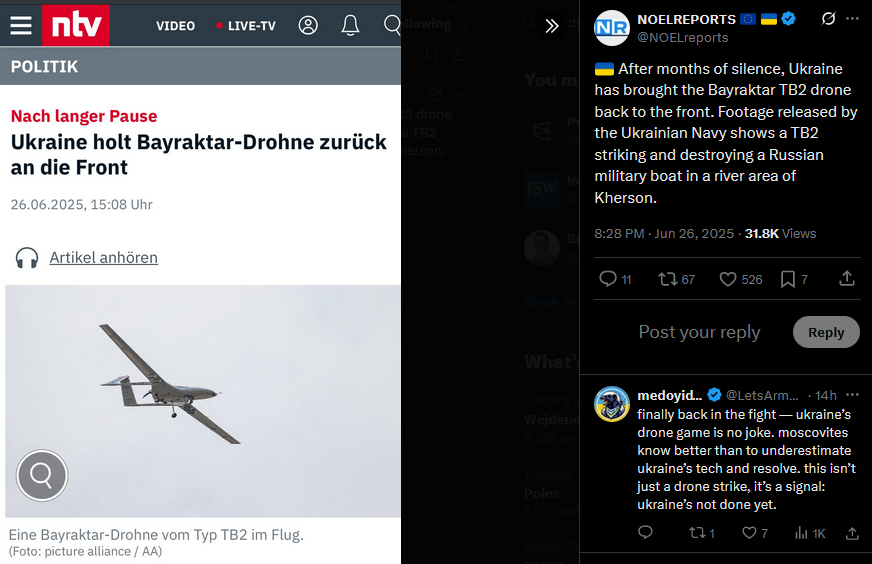872x564 pixels.
Task: View analytics 1K on medoyid comment
Action: (810, 533)
